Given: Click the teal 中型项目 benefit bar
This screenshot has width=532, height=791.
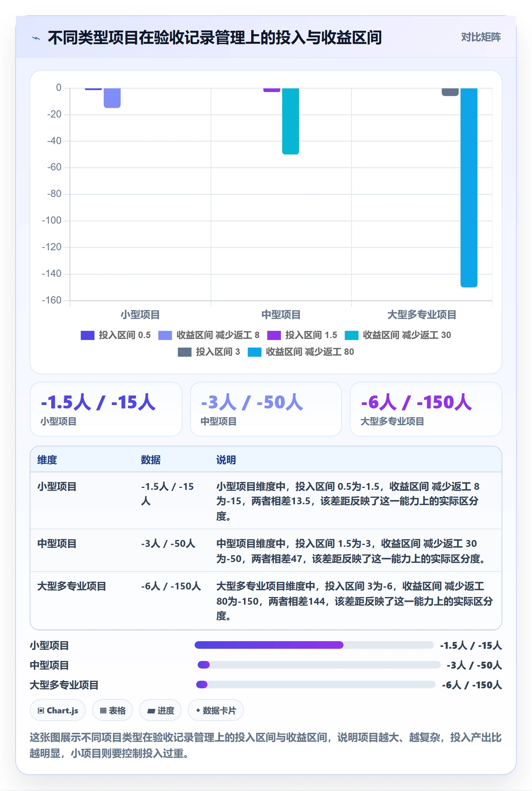Looking at the screenshot, I should pos(291,121).
